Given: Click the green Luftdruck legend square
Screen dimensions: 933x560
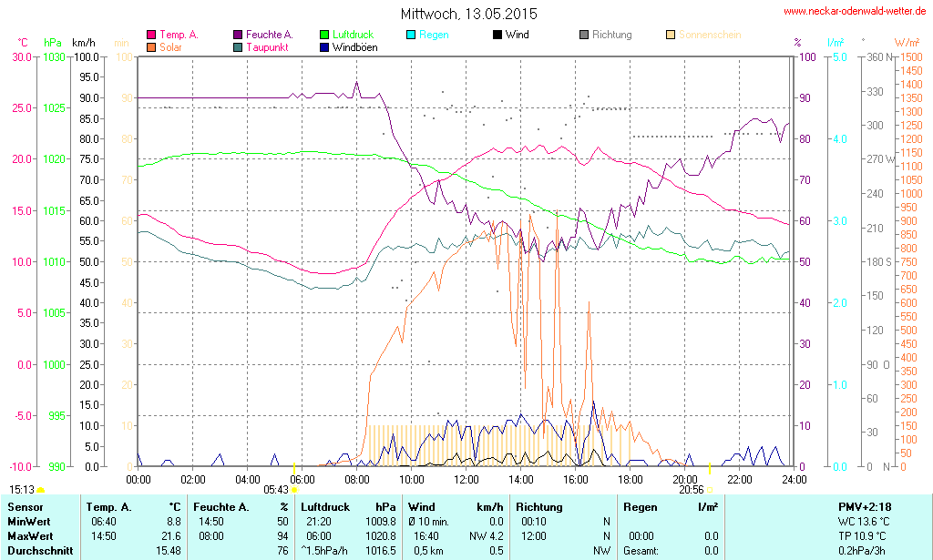Looking at the screenshot, I should pyautogui.click(x=324, y=35).
